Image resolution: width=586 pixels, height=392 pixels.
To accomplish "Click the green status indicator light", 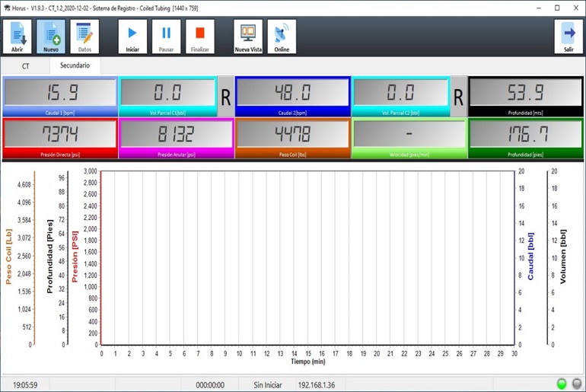I will pyautogui.click(x=562, y=384).
